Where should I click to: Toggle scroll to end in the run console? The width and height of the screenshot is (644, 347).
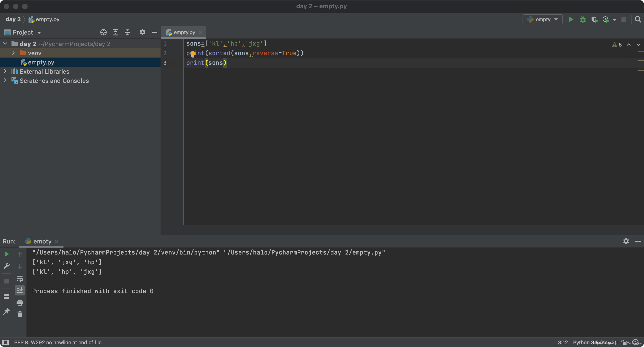click(x=20, y=290)
